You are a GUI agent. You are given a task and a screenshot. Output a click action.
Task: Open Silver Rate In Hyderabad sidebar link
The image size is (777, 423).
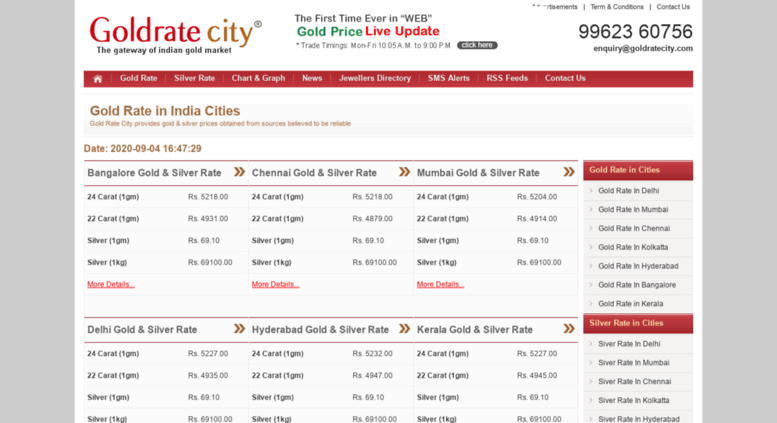click(x=639, y=419)
